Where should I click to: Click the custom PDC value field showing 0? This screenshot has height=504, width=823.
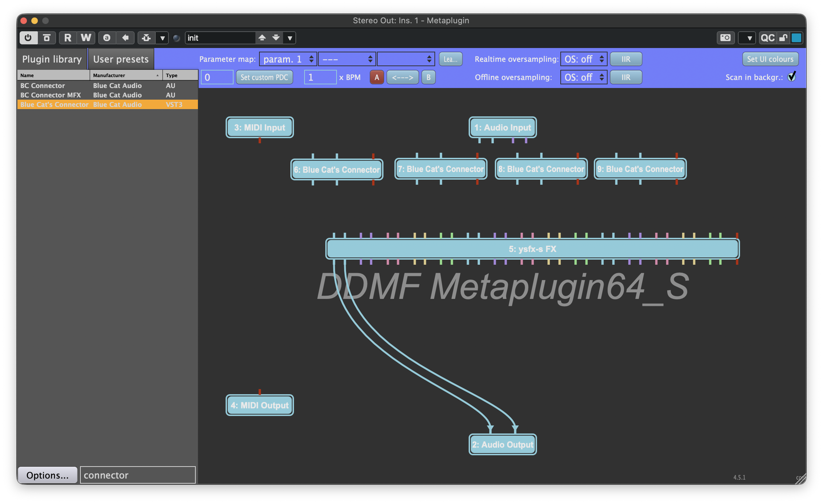[x=217, y=77]
